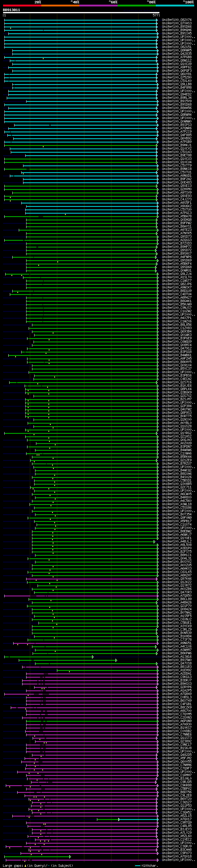Click label UniRef100_B9RL34

pyautogui.click(x=177, y=98)
